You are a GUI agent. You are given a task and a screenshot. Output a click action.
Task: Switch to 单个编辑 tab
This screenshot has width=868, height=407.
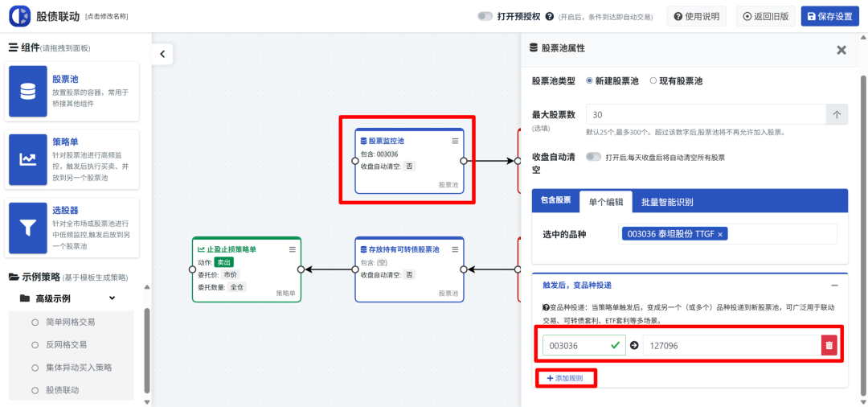pyautogui.click(x=606, y=202)
